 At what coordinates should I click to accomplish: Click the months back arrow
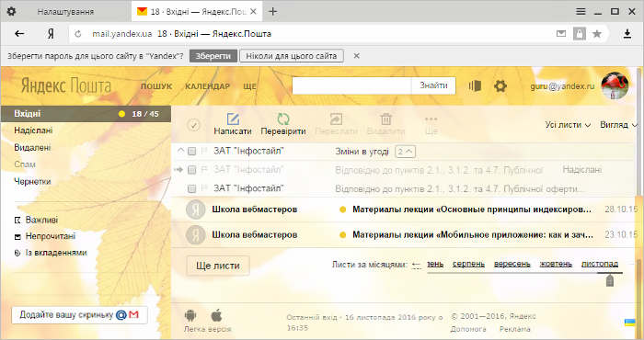pyautogui.click(x=416, y=265)
